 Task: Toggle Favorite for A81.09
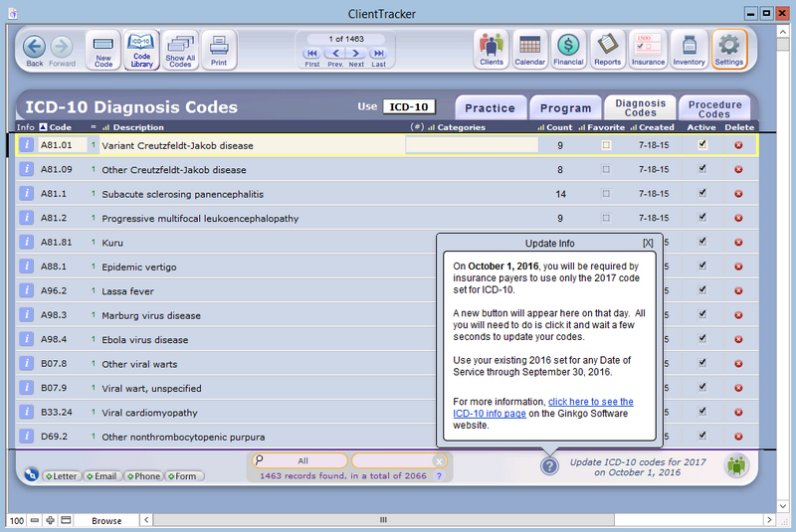point(606,169)
